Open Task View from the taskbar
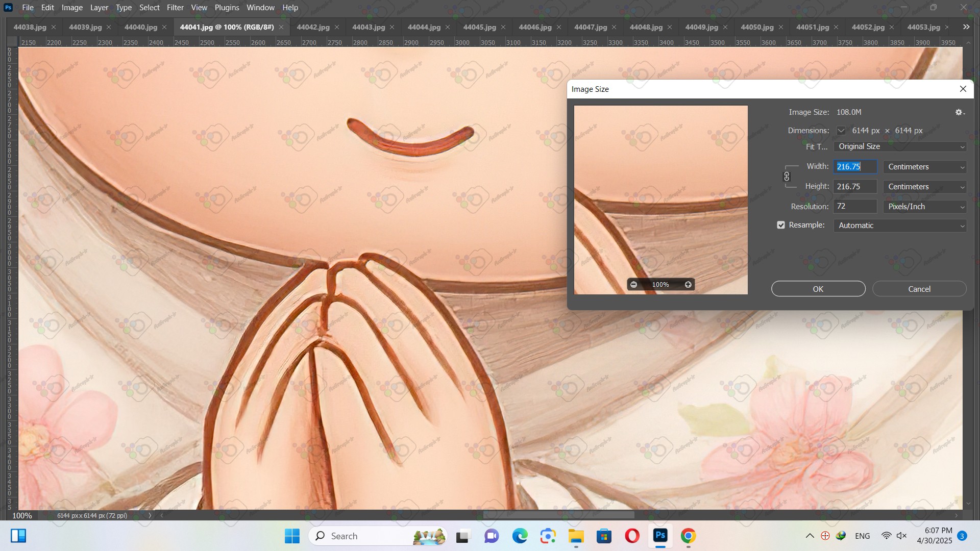 click(462, 536)
